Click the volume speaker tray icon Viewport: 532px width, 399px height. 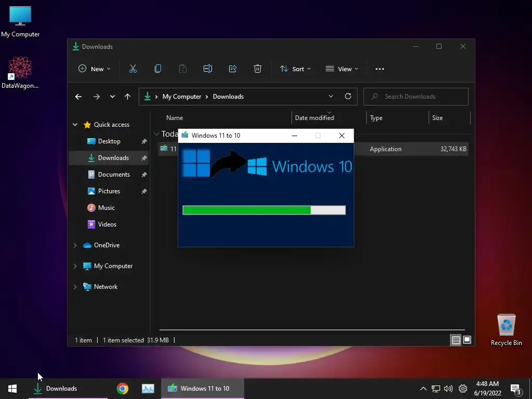(448, 389)
